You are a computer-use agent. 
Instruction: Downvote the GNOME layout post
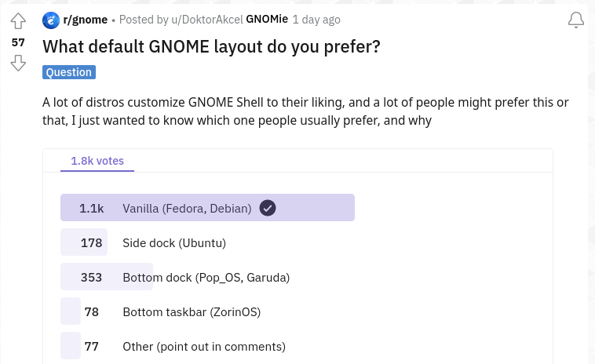tap(18, 64)
